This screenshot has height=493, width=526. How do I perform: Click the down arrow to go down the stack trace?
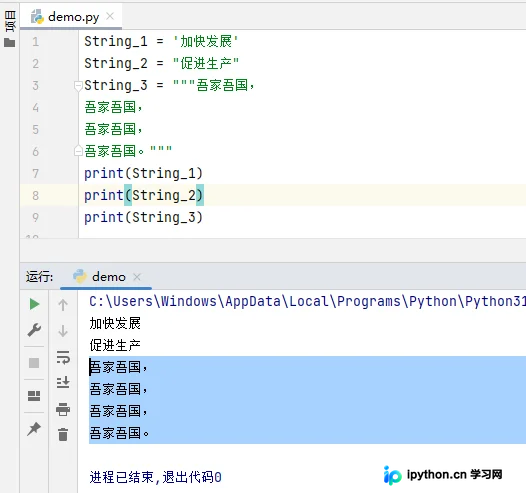tap(63, 331)
